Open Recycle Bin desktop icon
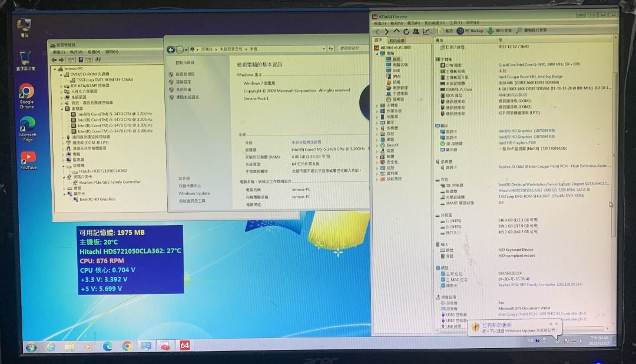This screenshot has width=636, height=364. click(25, 61)
